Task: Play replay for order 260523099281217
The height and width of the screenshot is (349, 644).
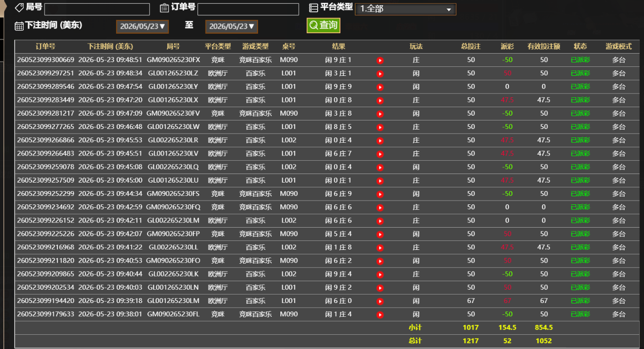Action: point(380,114)
